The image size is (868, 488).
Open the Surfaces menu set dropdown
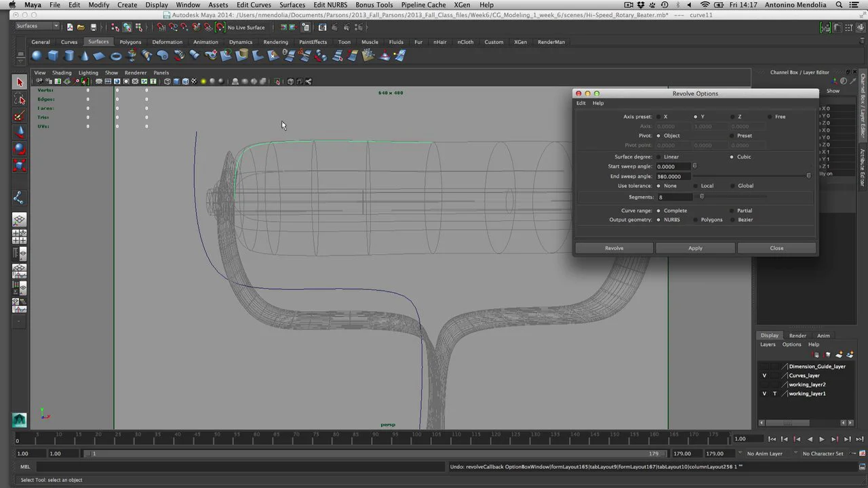point(37,26)
